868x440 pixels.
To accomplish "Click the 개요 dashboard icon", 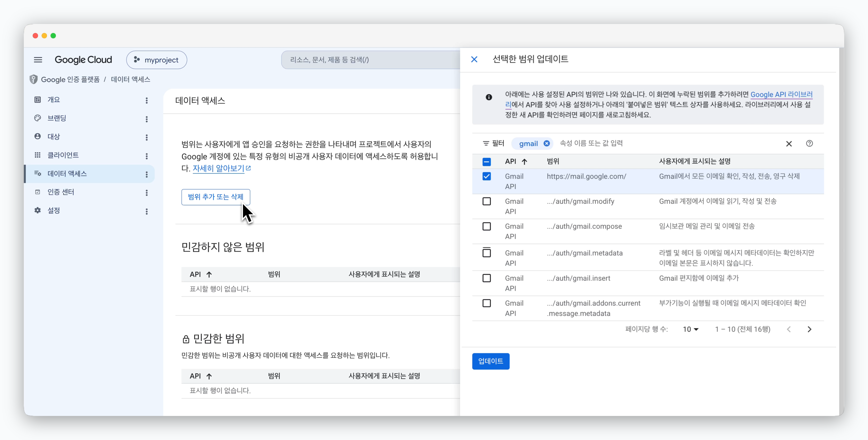I will pos(37,99).
